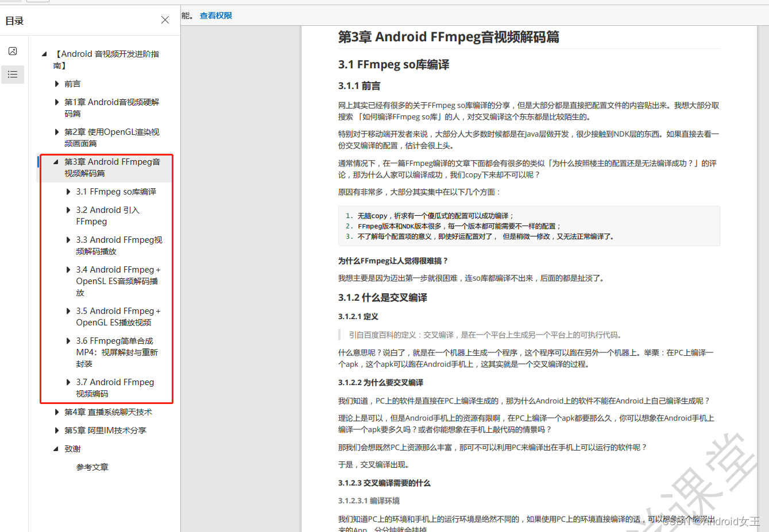The image size is (769, 532).
Task: Click the heading 3.1.2 什么是交叉编译
Action: (x=382, y=297)
